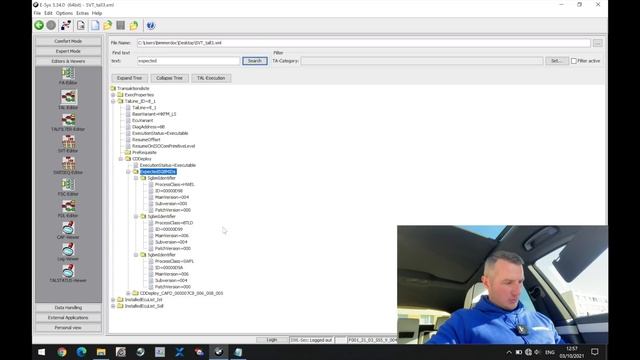Open the FA-Editor from sidebar
The width and height of the screenshot is (640, 360).
68,76
